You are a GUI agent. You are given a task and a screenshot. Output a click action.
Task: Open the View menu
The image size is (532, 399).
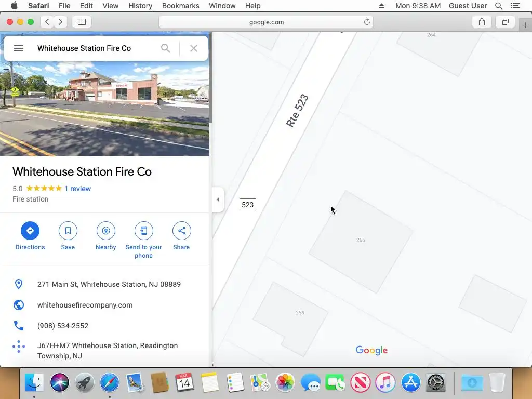pyautogui.click(x=111, y=6)
